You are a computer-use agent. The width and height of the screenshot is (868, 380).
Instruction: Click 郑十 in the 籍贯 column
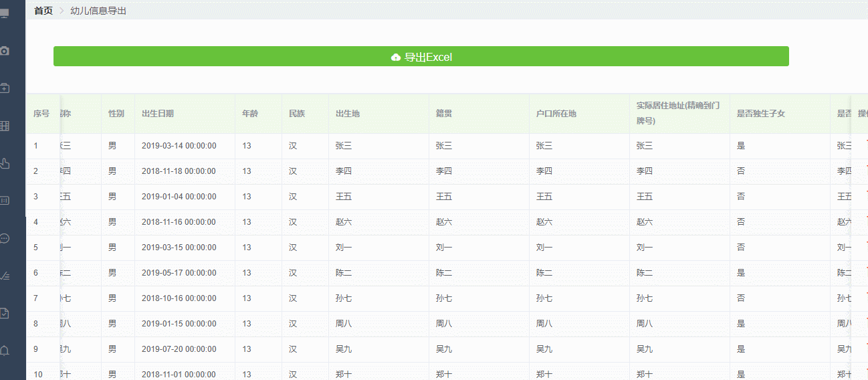(444, 375)
